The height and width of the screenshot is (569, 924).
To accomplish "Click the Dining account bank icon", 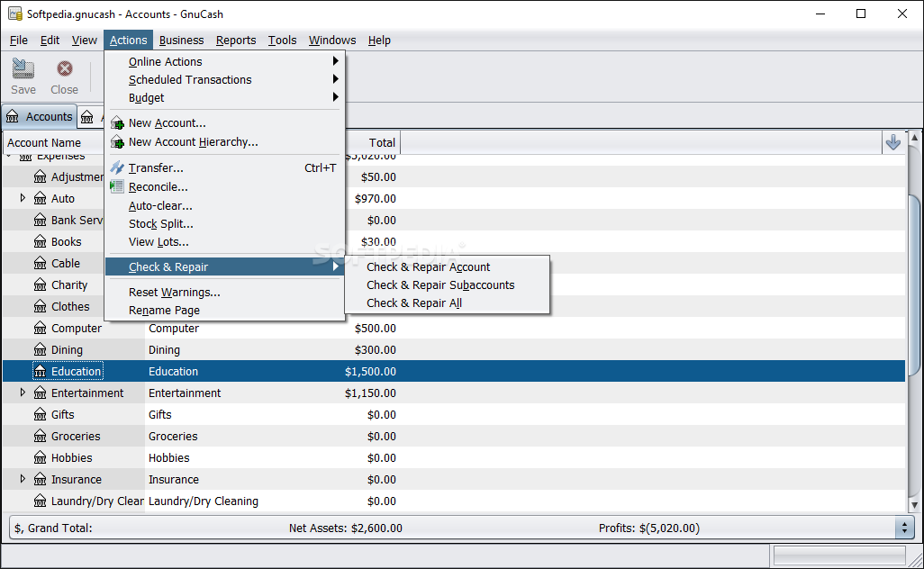I will point(40,350).
